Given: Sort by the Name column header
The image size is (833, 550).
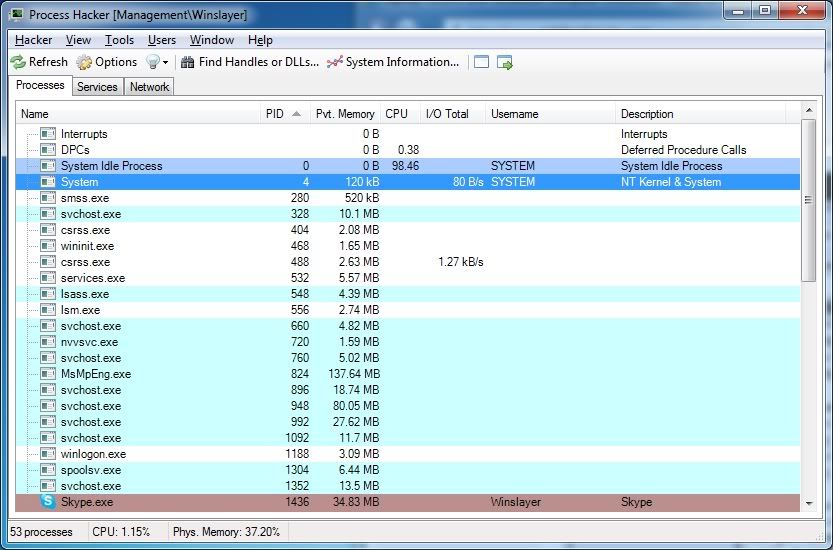Looking at the screenshot, I should pos(138,114).
